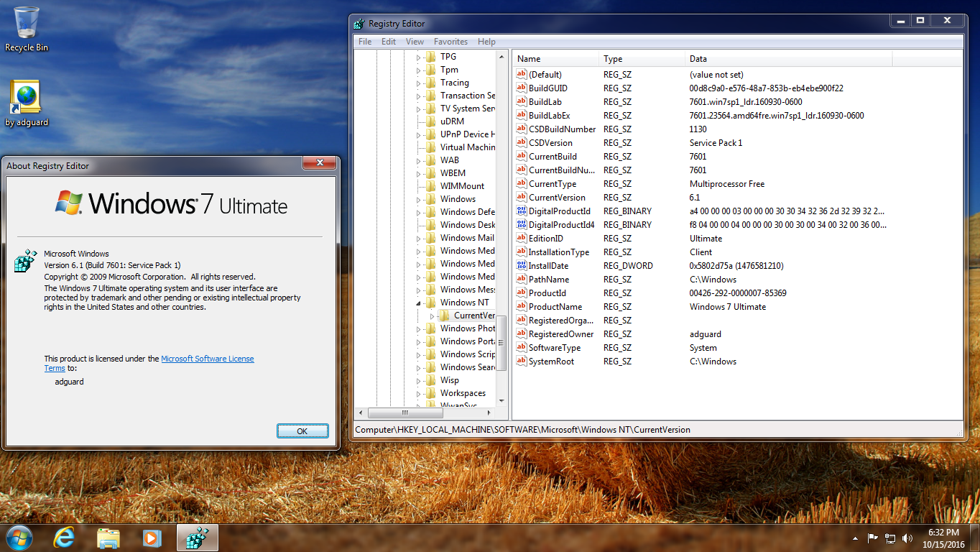
Task: Click the WAB folder icon in the tree
Action: point(430,160)
